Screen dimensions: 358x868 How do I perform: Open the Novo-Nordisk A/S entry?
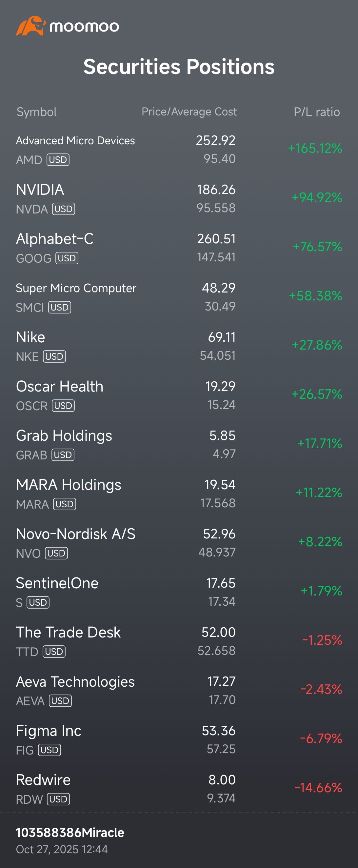[x=76, y=534]
